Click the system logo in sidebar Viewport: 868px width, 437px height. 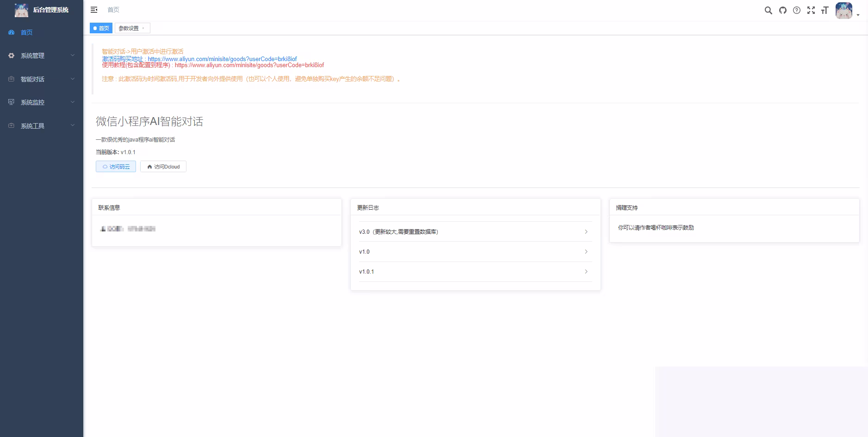[21, 10]
